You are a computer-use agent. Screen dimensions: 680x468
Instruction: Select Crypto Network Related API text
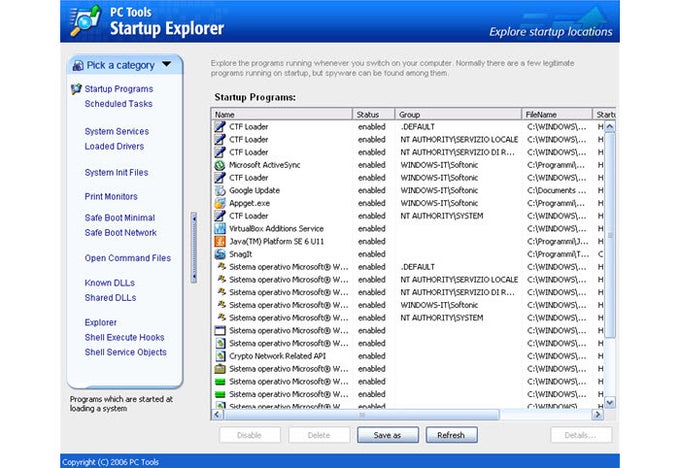pyautogui.click(x=278, y=356)
